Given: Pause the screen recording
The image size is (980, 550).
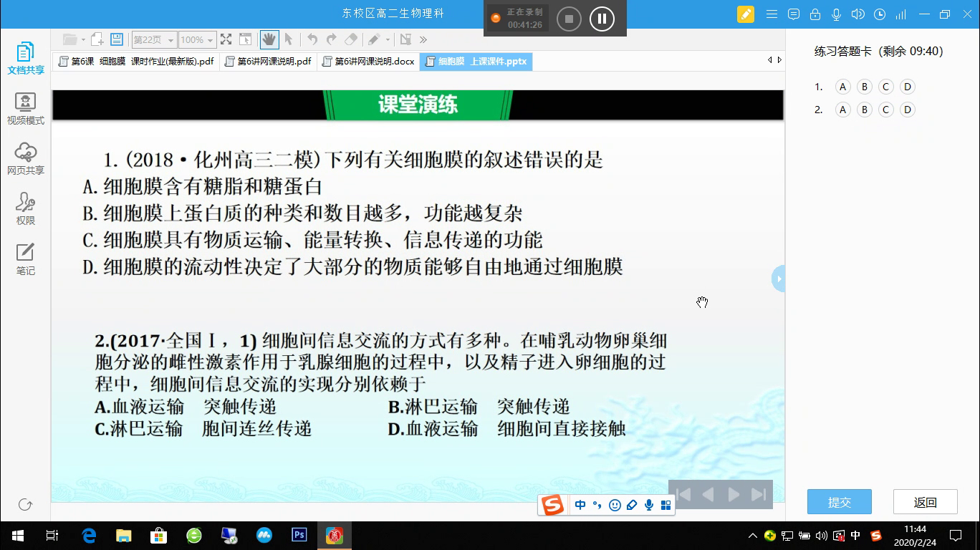Looking at the screenshot, I should (602, 19).
